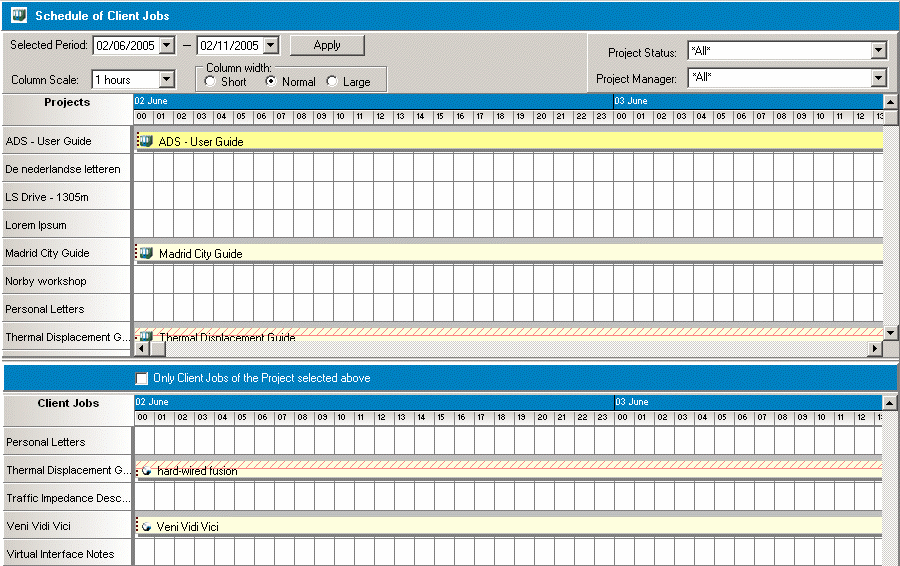Click the project icon on the Madrid City Guide bar
The width and height of the screenshot is (900, 566).
[146, 253]
